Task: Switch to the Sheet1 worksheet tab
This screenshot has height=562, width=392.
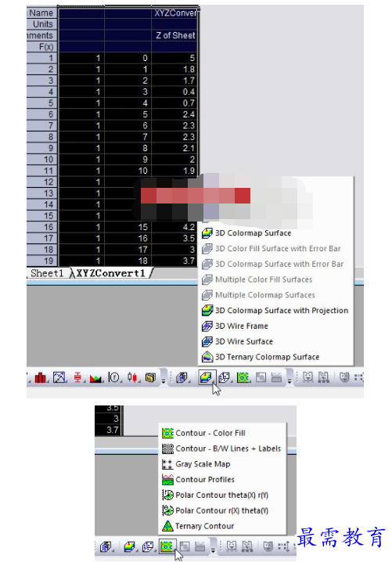Action: pos(47,273)
